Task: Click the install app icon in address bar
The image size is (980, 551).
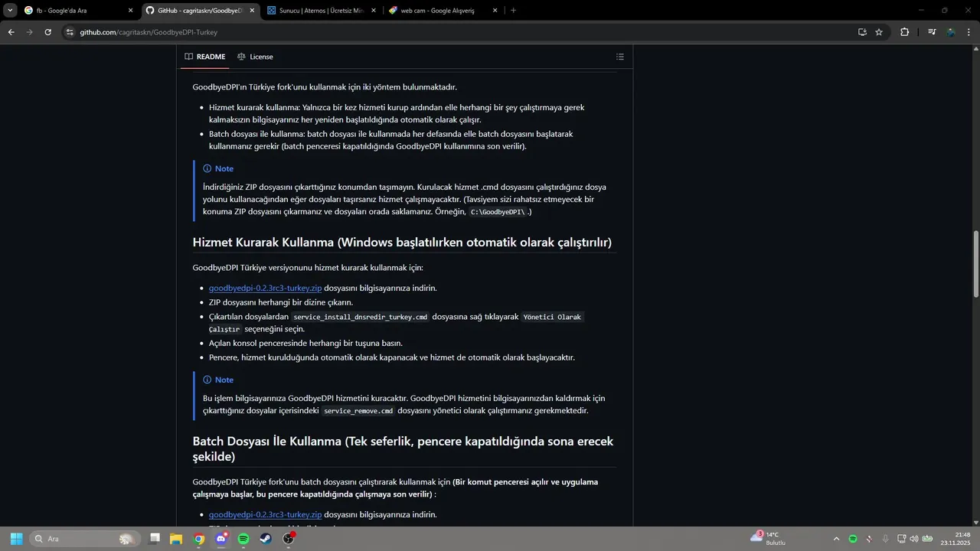Action: pyautogui.click(x=862, y=32)
